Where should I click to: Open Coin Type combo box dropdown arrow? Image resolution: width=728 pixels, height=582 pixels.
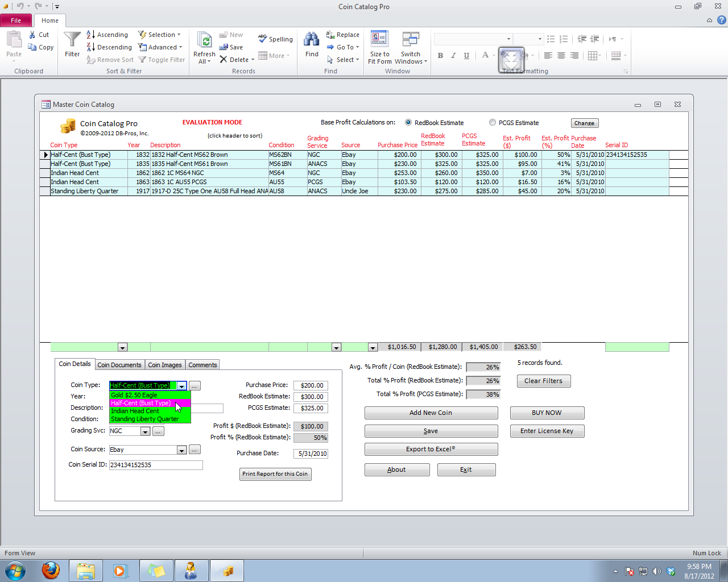(181, 386)
